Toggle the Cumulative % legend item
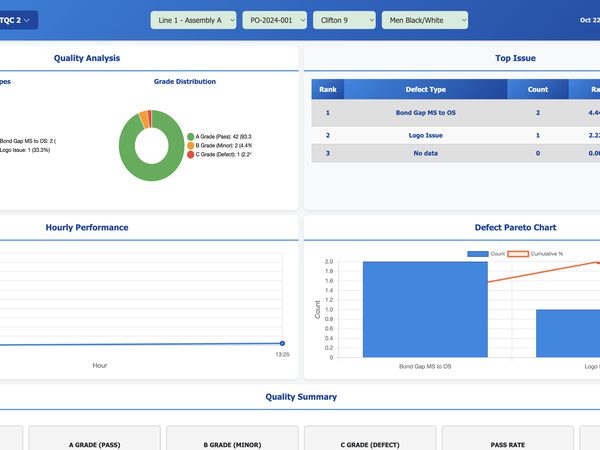This screenshot has width=600, height=450. pyautogui.click(x=535, y=254)
